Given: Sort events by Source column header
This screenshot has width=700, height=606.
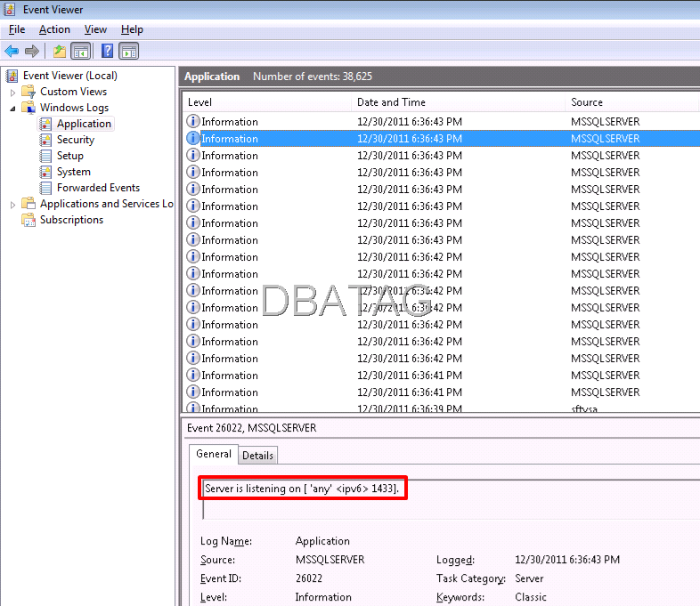Looking at the screenshot, I should tap(587, 102).
